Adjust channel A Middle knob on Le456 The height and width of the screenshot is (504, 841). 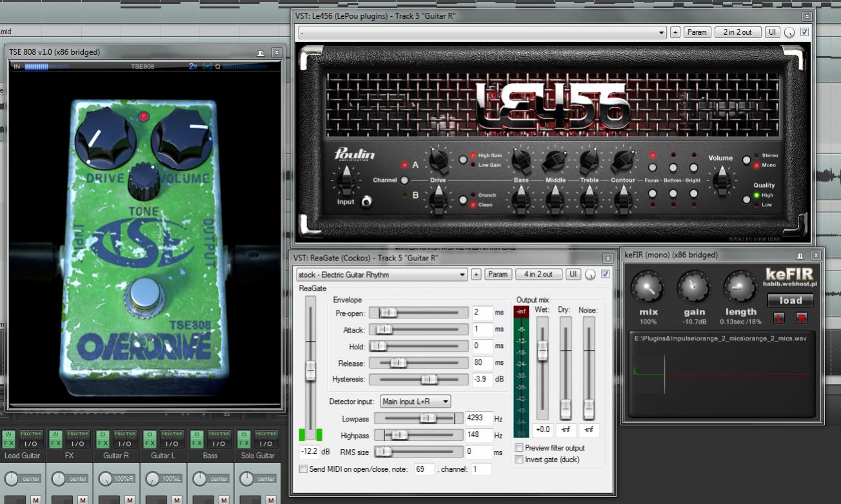click(555, 159)
